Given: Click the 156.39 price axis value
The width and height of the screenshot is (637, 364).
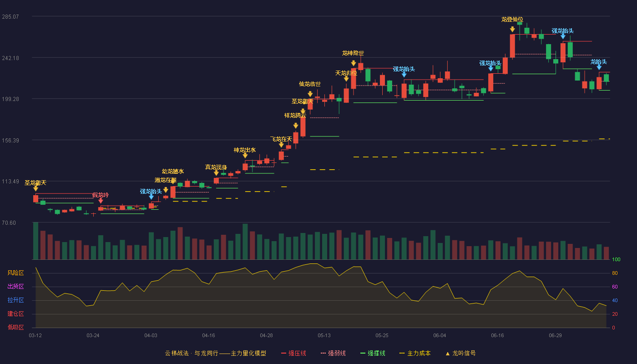Looking at the screenshot, I should (x=10, y=141).
